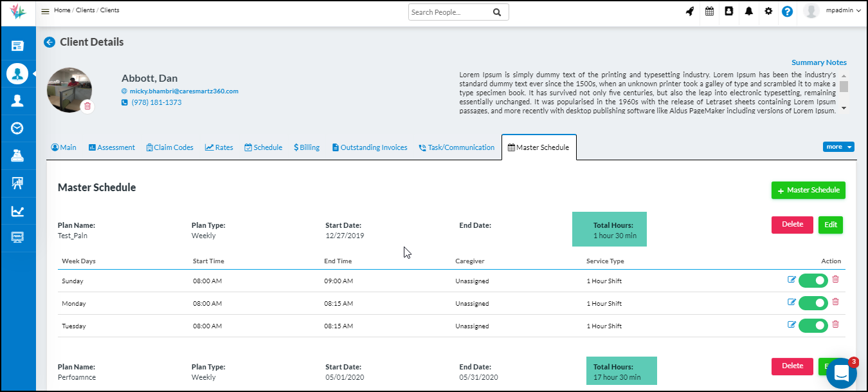Toggle the Monday schedule switch
Screen dimensions: 868x392
813,303
